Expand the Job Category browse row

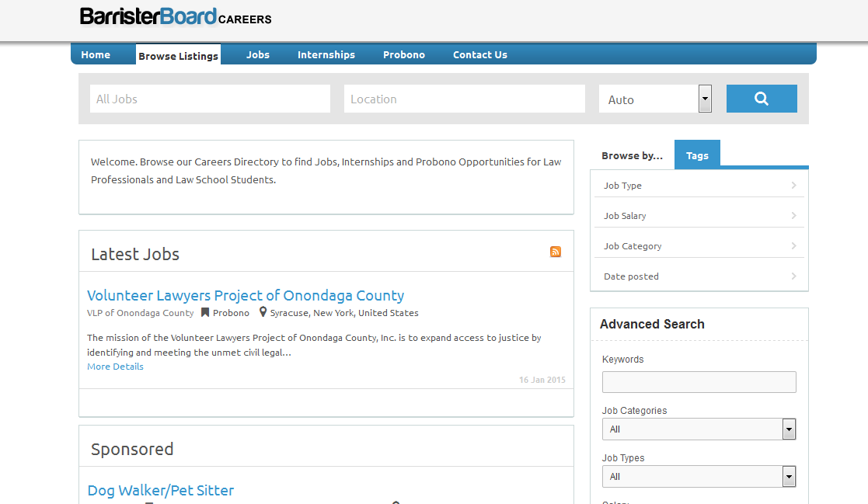[x=699, y=246]
